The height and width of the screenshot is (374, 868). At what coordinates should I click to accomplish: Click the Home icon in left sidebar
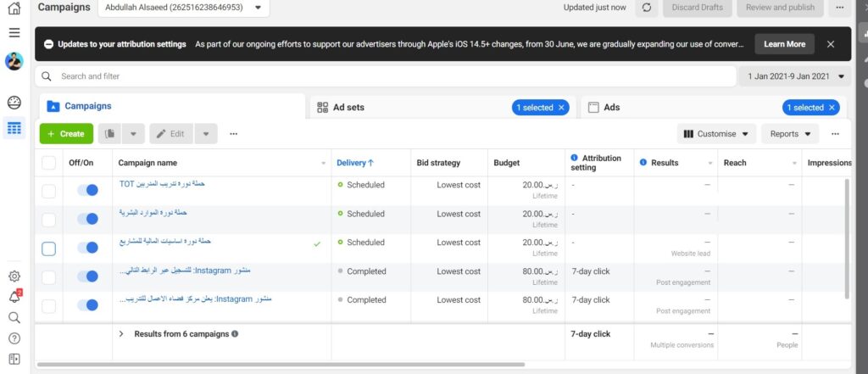(x=14, y=8)
